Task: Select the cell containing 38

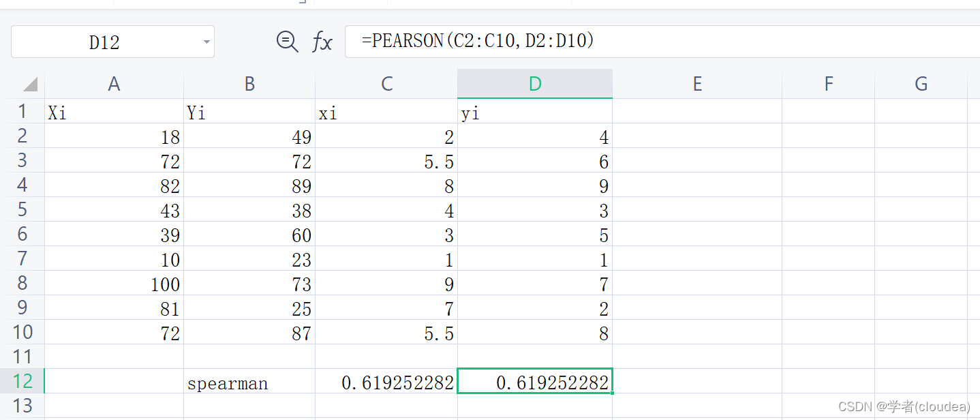Action: [249, 209]
